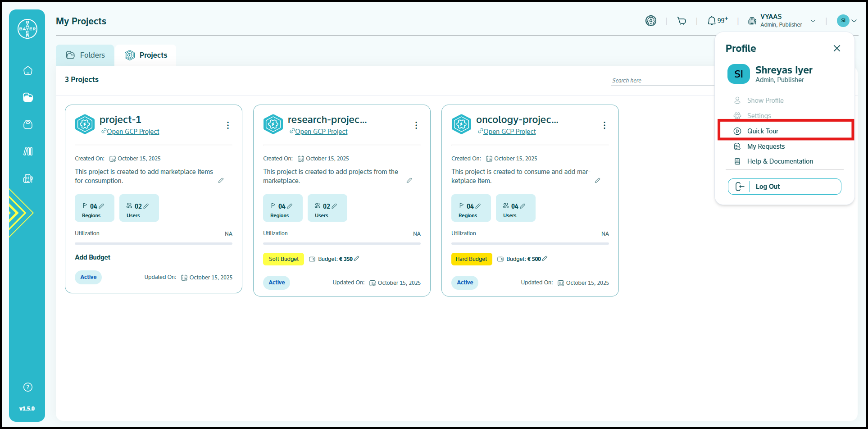This screenshot has width=868, height=429.
Task: Edit the Users count on the oncology project
Action: pos(523,206)
